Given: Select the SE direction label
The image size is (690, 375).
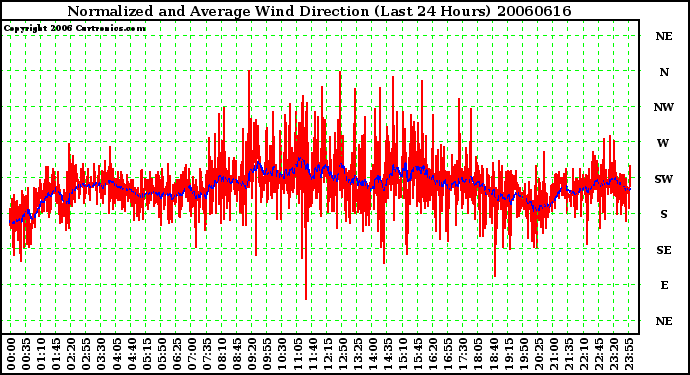Looking at the screenshot, I should (x=664, y=250).
